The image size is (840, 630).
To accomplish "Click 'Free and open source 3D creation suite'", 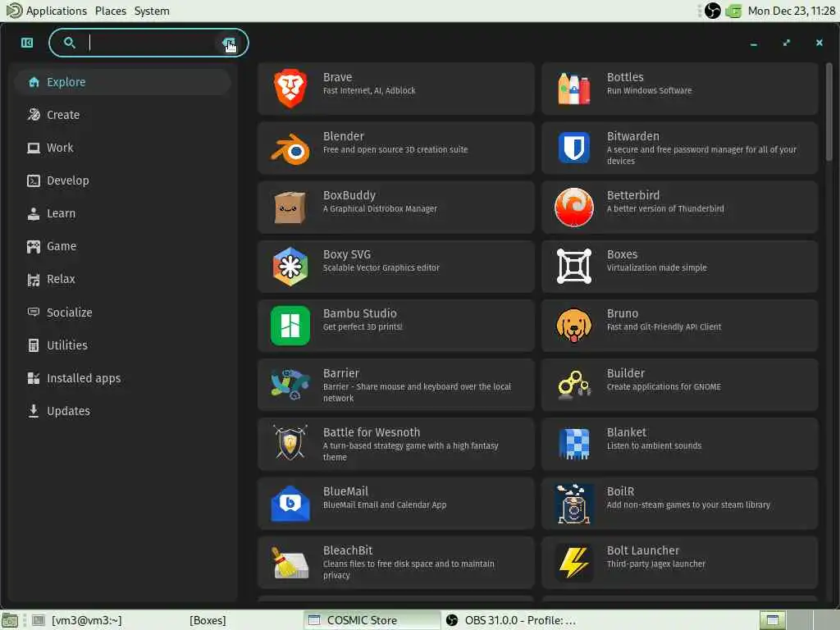I will tap(395, 149).
